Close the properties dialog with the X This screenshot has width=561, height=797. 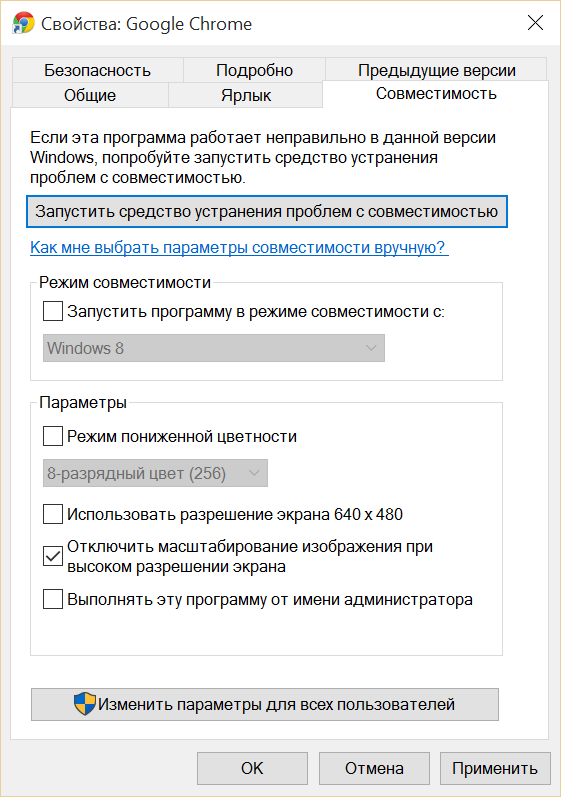535,23
